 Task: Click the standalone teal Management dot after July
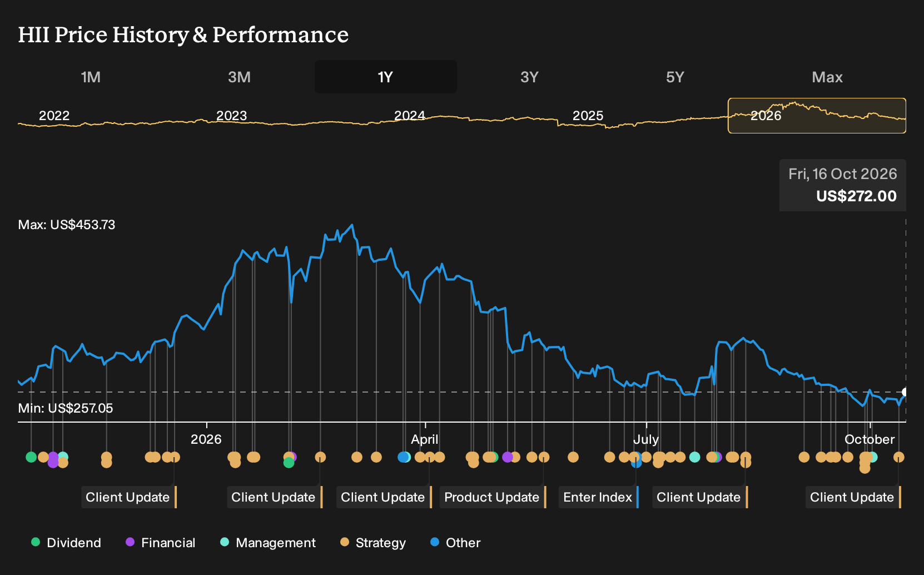point(694,457)
